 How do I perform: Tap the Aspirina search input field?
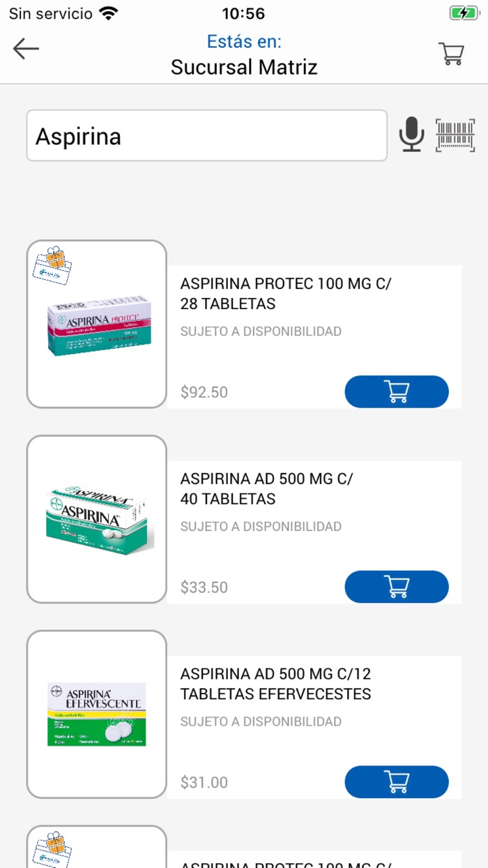207,135
